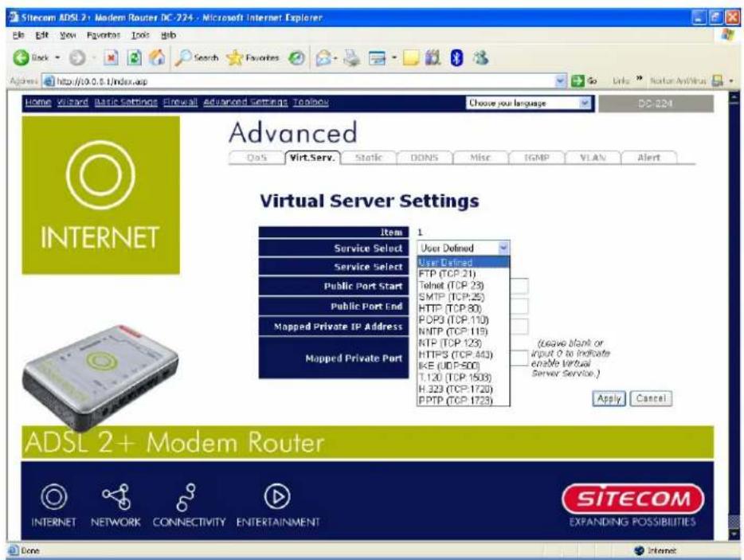Open the Search toolbar button
Screen dimensions: 744x560
pyautogui.click(x=197, y=58)
